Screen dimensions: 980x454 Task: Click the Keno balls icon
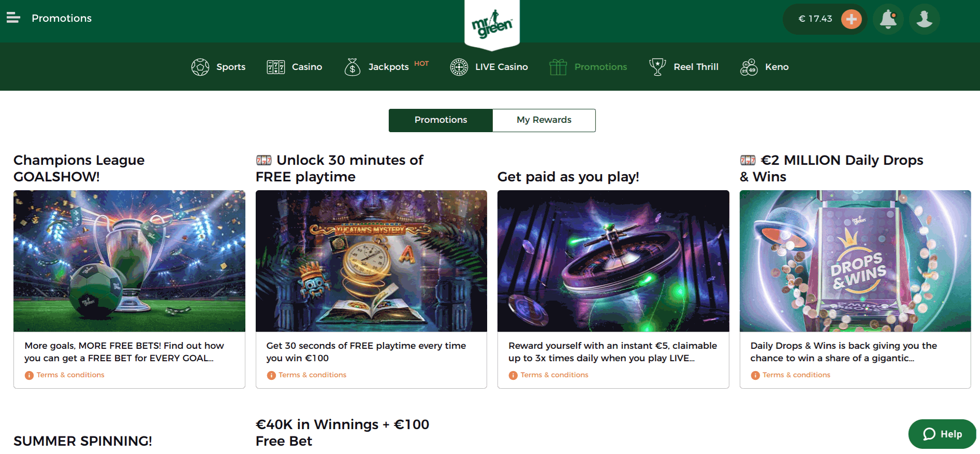(749, 67)
